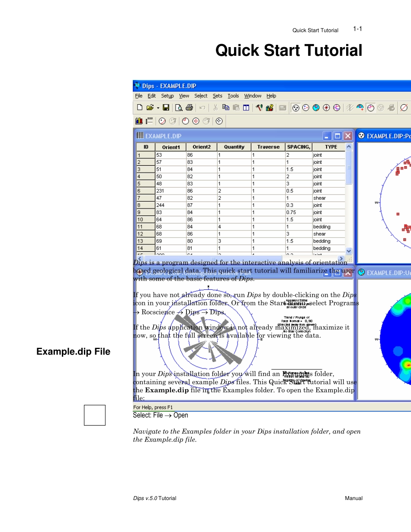Screen dimensions: 411x532
Task: Select the Contour Plot toolbar icon
Action: 316,108
